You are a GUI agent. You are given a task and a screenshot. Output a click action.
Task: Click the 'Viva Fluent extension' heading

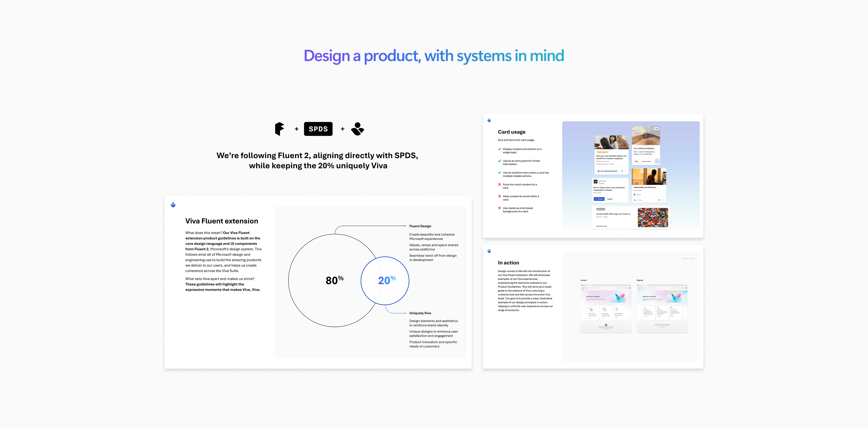222,221
